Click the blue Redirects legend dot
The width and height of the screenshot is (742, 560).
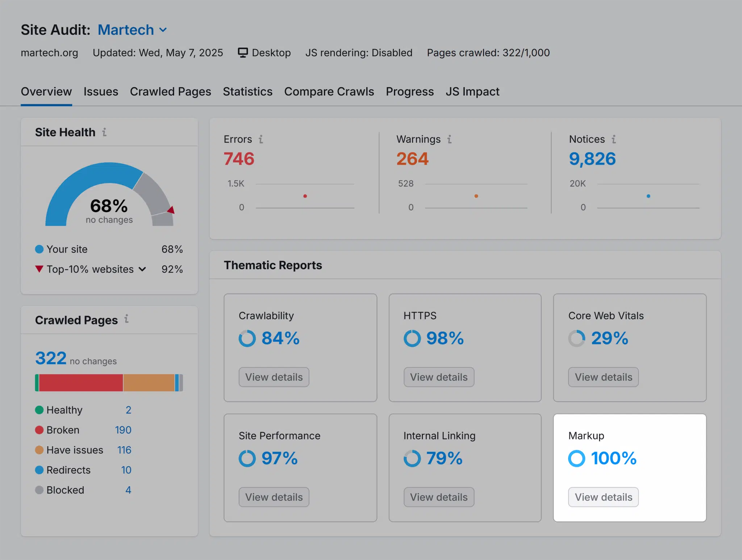39,470
